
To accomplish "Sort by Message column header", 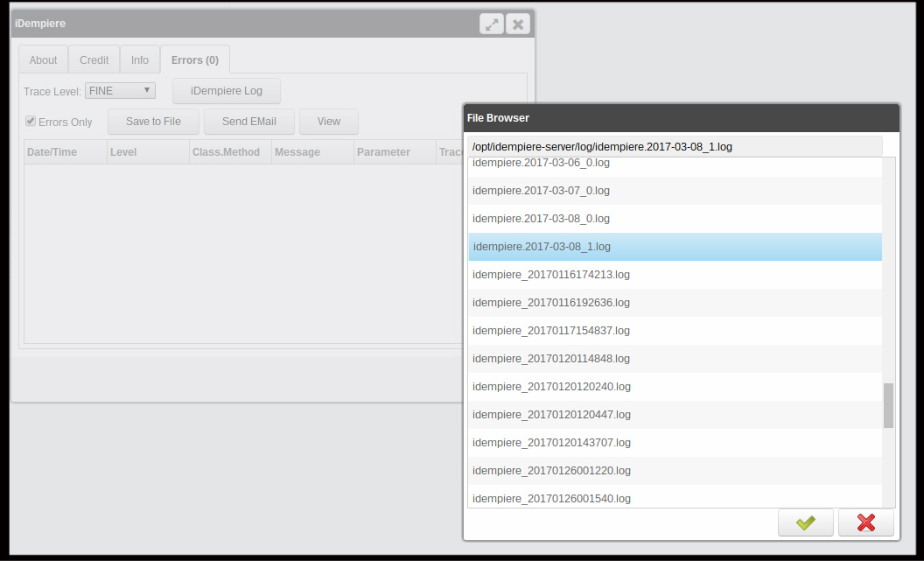I will [313, 152].
